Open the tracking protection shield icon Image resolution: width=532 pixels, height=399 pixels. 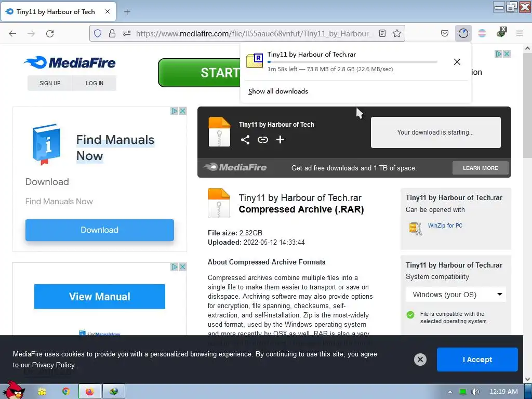(98, 33)
